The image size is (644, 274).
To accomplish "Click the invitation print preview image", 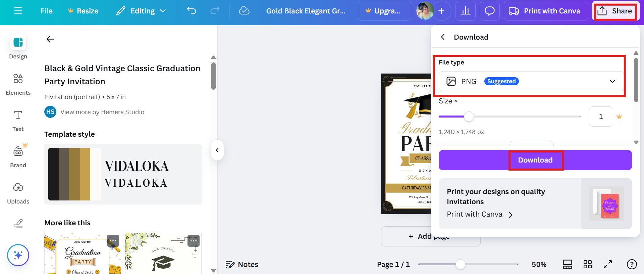I will pos(606,203).
